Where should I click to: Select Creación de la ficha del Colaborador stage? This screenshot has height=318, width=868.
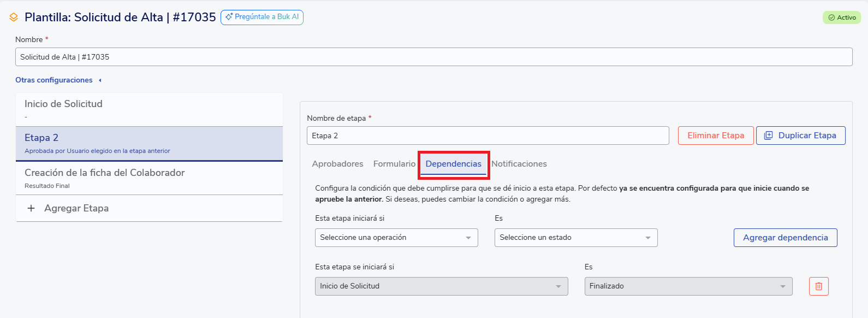(x=149, y=178)
